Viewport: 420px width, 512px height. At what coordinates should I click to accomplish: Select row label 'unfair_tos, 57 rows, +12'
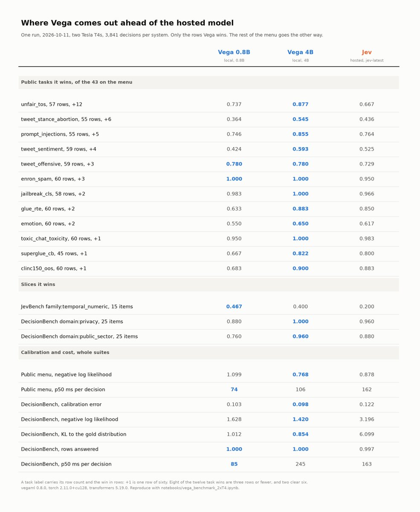(52, 105)
